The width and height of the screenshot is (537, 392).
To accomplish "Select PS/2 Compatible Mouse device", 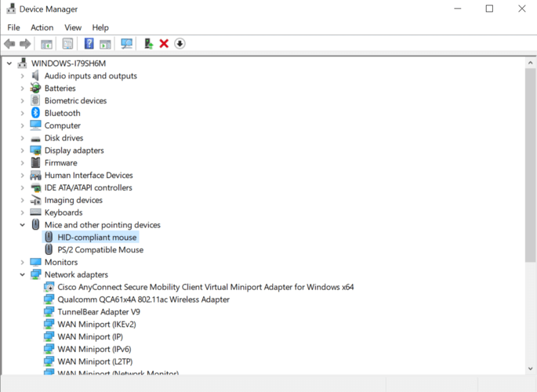I will [100, 249].
